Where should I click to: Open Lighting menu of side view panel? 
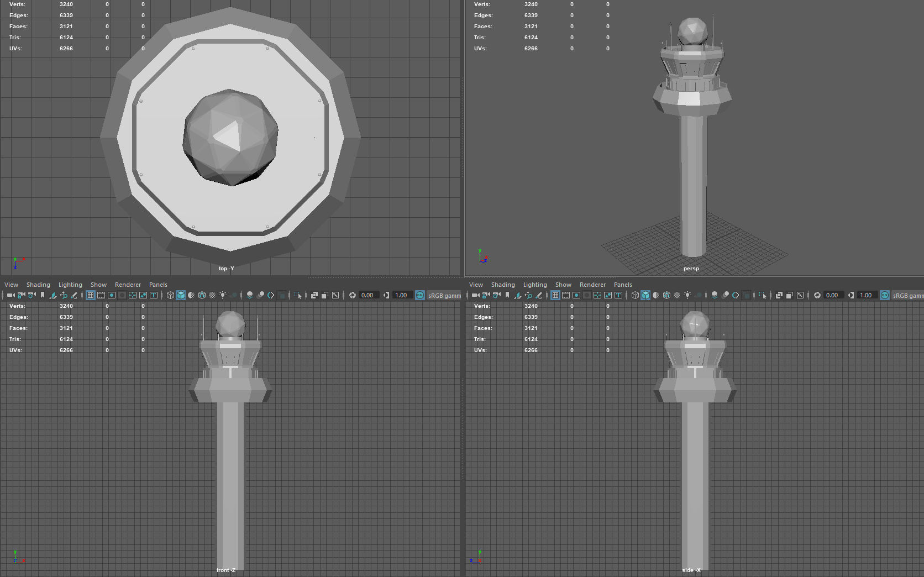click(x=535, y=285)
